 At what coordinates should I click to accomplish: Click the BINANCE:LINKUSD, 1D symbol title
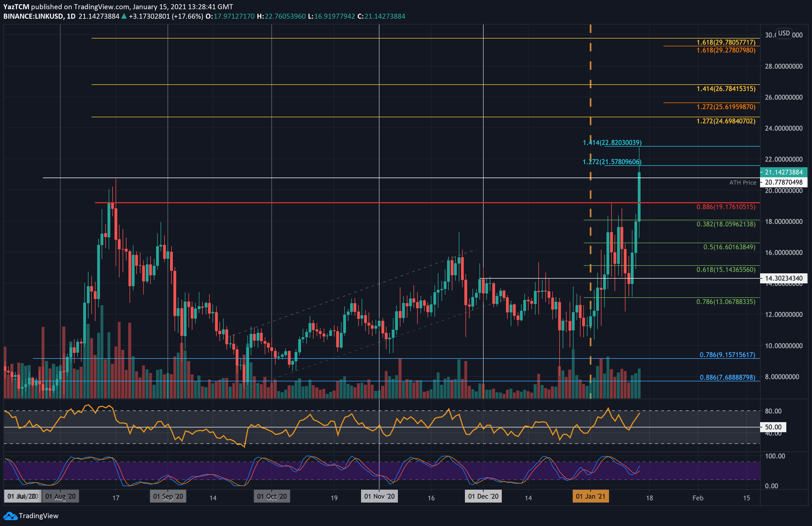pos(40,16)
